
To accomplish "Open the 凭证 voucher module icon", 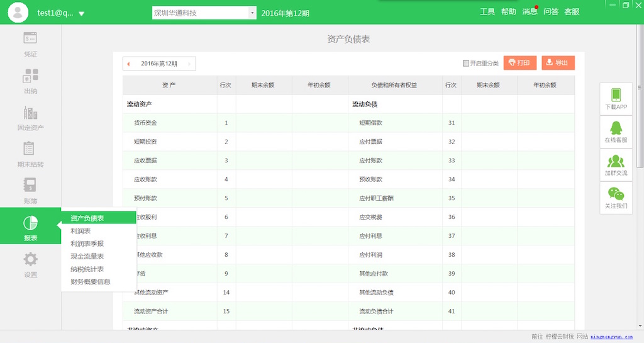I will [30, 38].
